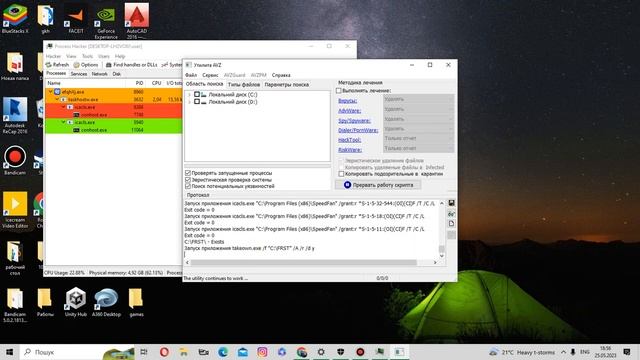Toggle Копировать подозрительные в карантин checkbox
Screen dimensions: 640x360
coord(341,174)
